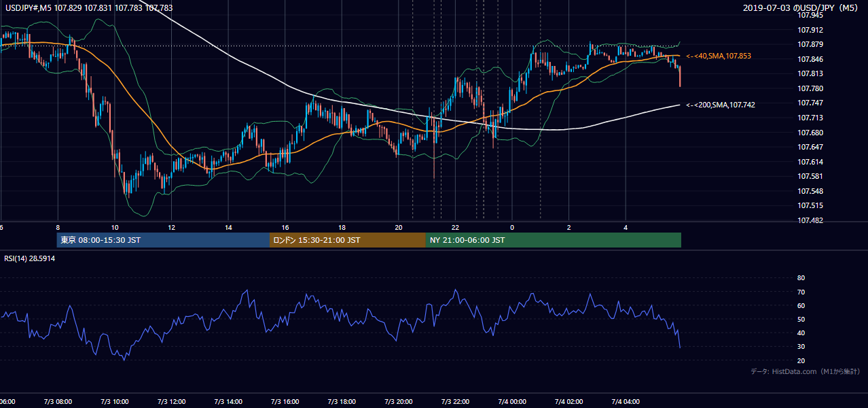Select the RSI(14) 28.5914 indicator label
Screen dimensions: 868x408
pyautogui.click(x=30, y=258)
